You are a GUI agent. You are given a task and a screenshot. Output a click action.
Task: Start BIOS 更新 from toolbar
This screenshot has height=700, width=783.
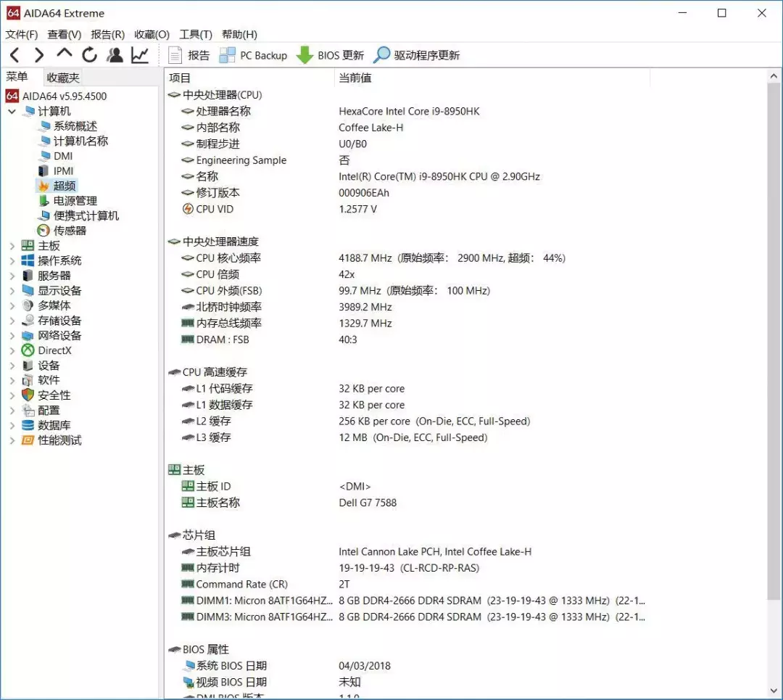(x=330, y=55)
